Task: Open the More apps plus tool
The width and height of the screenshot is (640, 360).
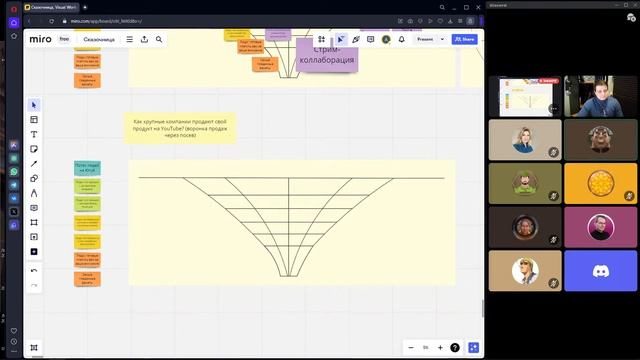Action: click(34, 252)
